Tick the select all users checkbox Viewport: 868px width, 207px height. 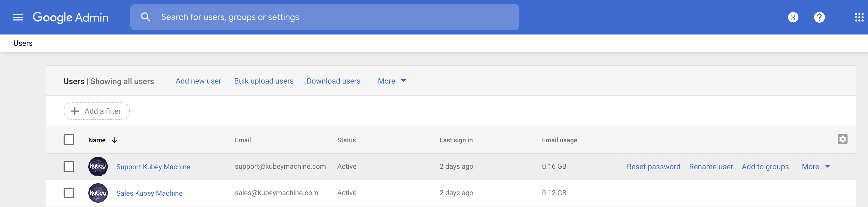point(69,140)
